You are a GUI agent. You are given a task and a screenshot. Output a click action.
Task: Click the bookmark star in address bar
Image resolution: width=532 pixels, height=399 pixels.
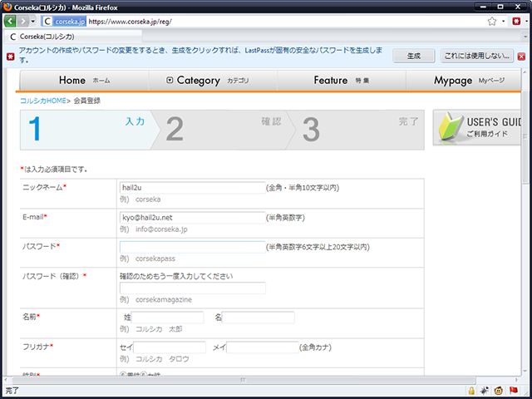492,21
